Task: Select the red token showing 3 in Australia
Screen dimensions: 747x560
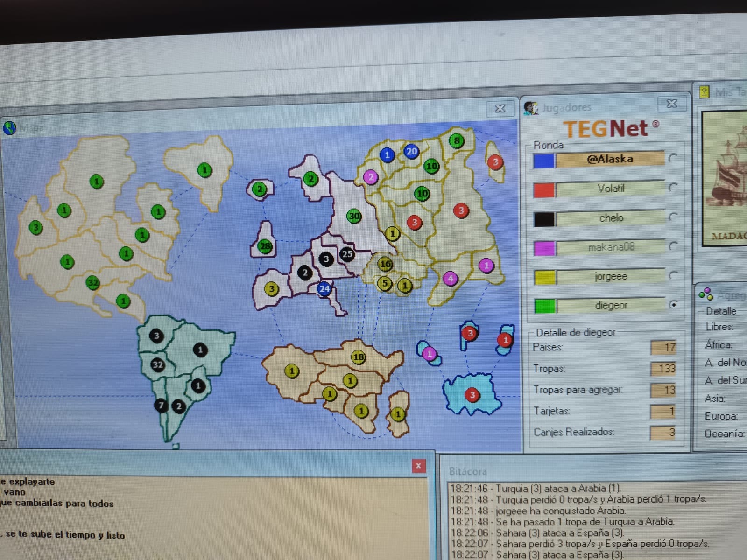Action: click(472, 395)
